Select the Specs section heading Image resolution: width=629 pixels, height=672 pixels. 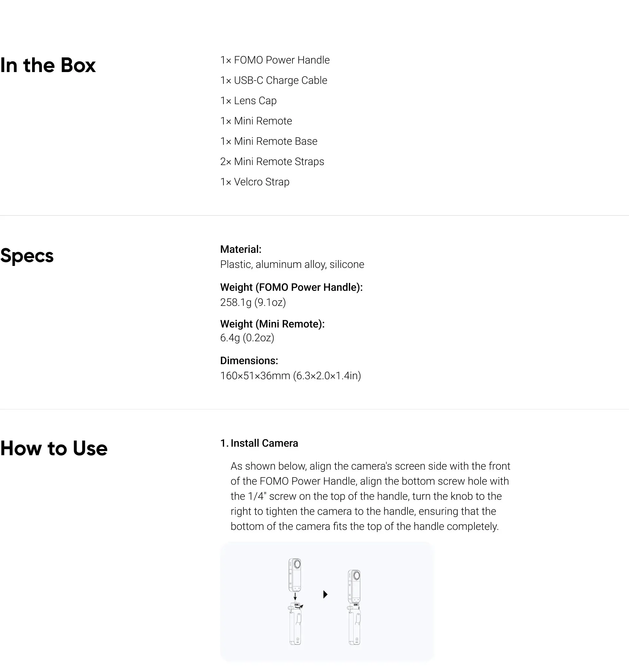tap(27, 255)
